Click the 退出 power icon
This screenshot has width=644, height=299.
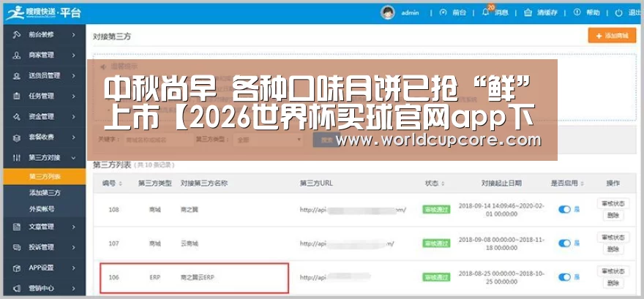coord(618,12)
